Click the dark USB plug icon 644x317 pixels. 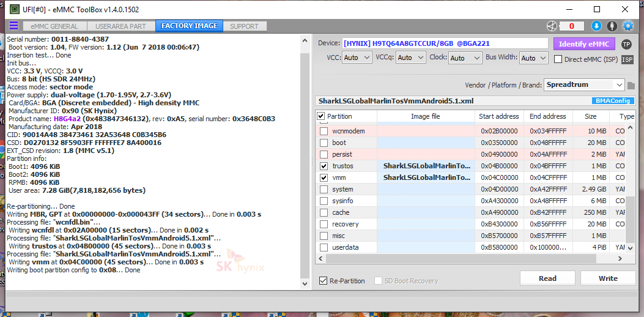(612, 26)
